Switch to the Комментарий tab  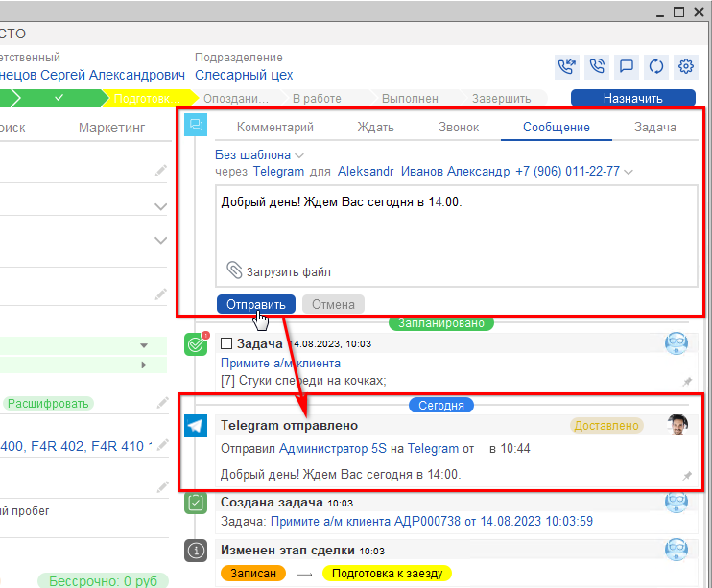[x=274, y=127]
